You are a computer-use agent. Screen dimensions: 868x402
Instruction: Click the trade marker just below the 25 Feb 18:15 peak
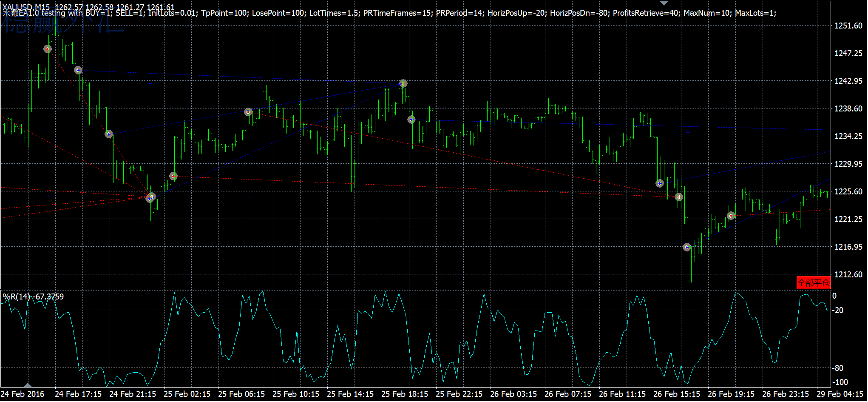coord(411,120)
